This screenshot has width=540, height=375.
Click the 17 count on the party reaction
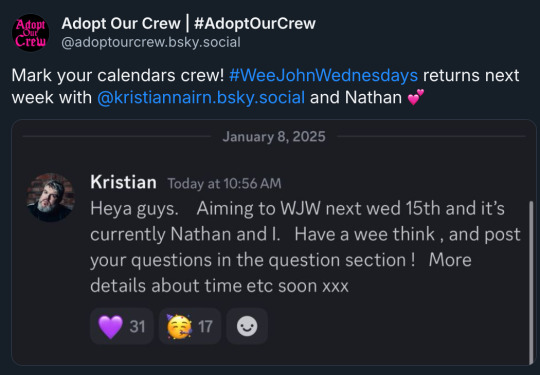tap(205, 326)
